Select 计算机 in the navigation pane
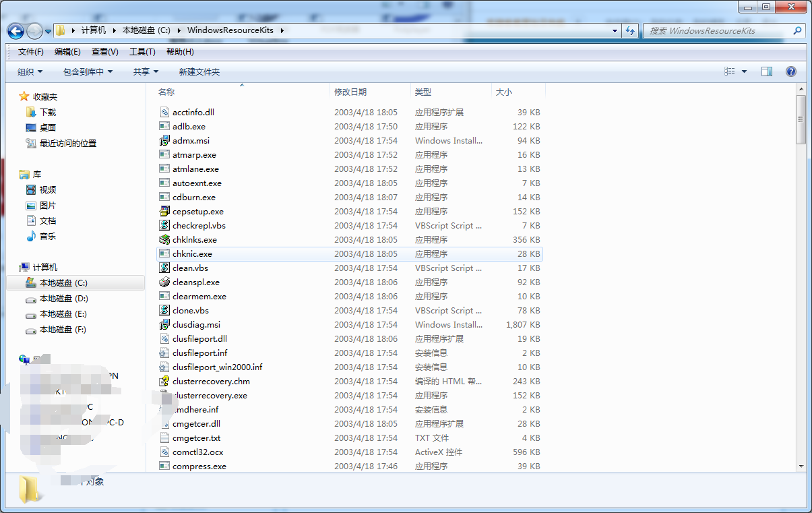Viewport: 812px width, 513px height. (45, 268)
